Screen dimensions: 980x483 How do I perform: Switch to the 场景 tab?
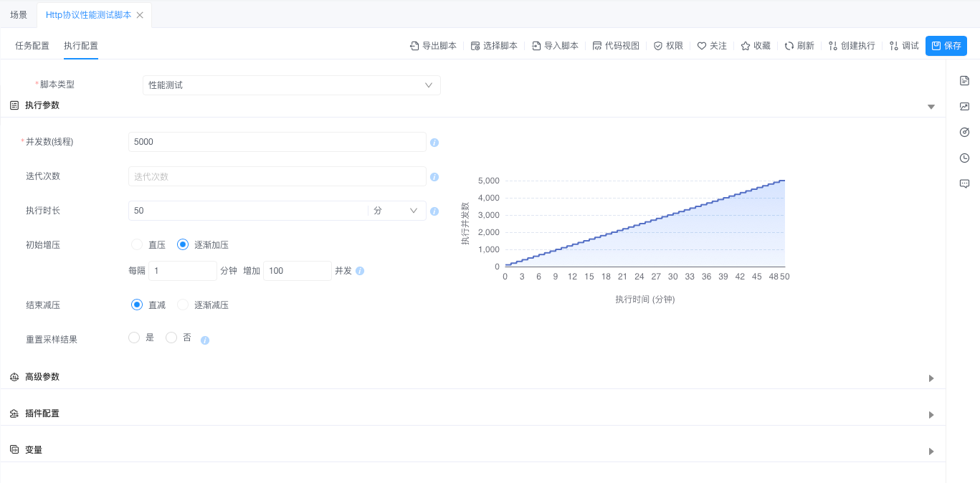[19, 14]
